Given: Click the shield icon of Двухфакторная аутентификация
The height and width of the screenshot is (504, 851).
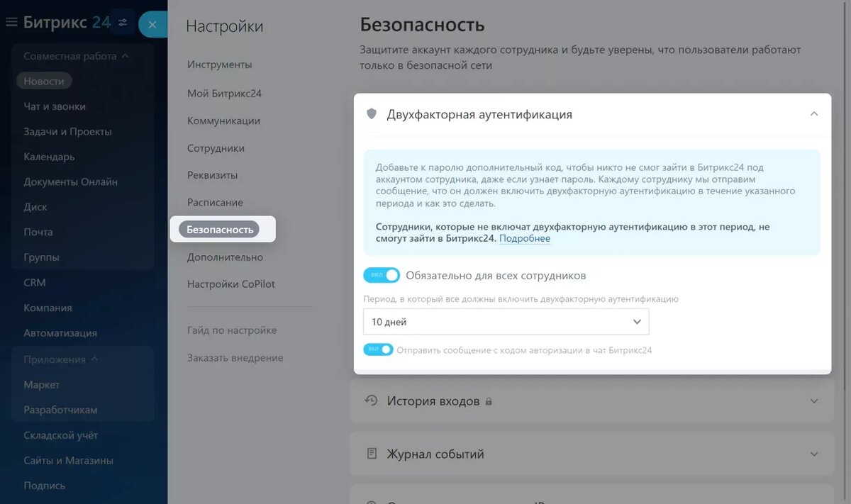Looking at the screenshot, I should tap(372, 113).
